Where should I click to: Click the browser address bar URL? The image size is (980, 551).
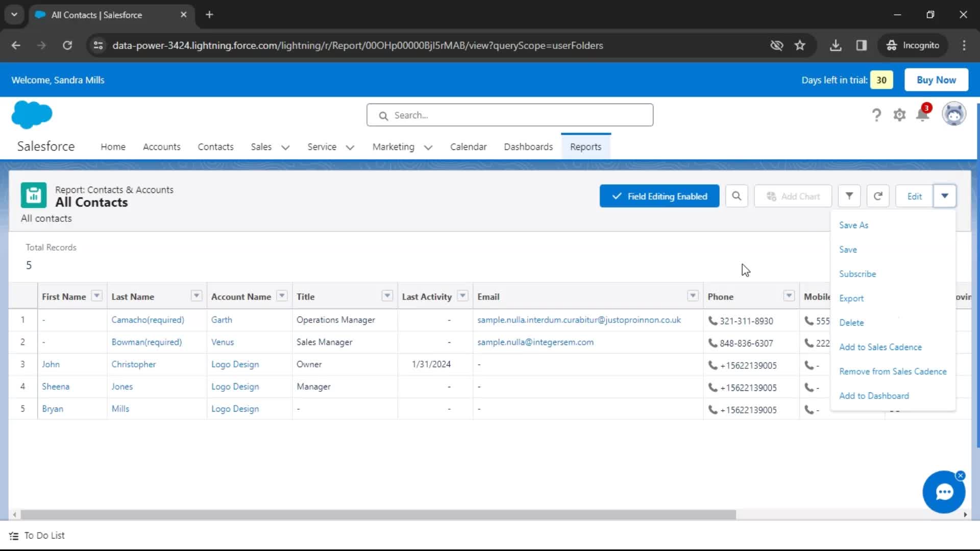click(x=357, y=45)
